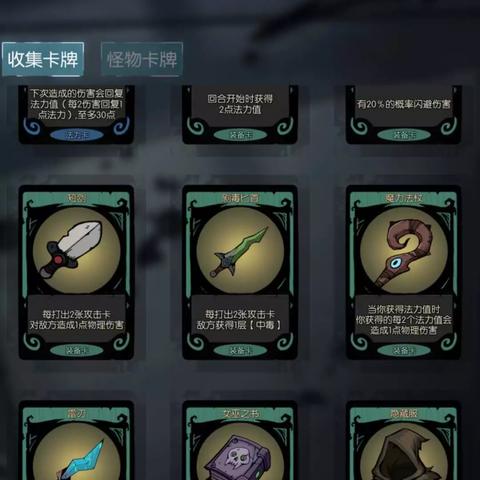Viewport: 480px width, 480px height.
Task: Click the 魔力法杖 card title banner
Action: coord(404,198)
